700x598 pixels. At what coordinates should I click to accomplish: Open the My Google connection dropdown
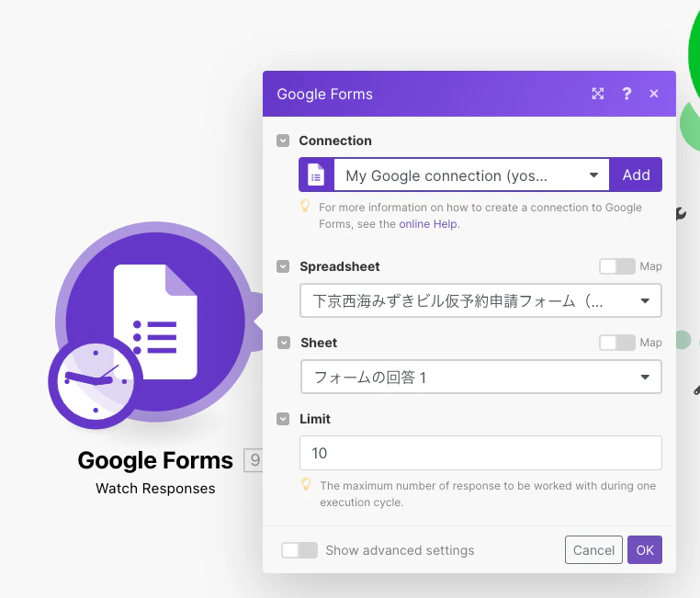pos(471,175)
